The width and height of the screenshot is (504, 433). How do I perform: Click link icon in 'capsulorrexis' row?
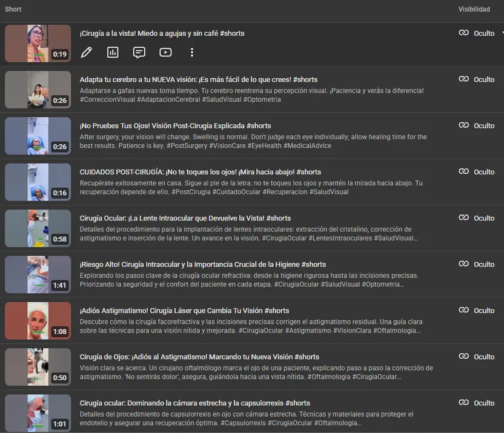point(463,403)
